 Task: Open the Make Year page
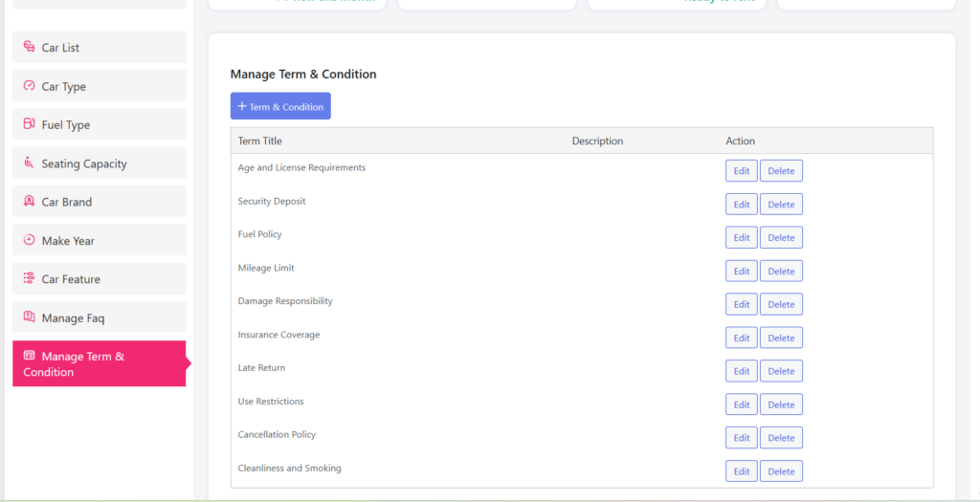(x=100, y=240)
